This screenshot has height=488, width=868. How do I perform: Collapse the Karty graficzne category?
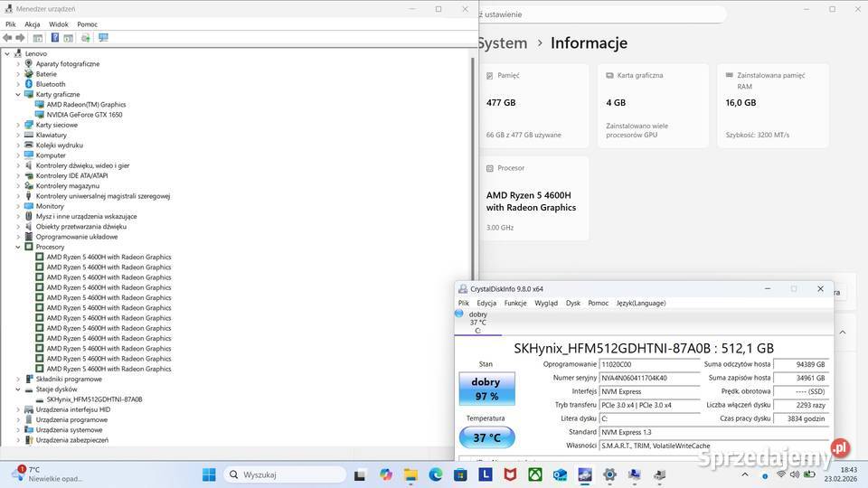point(18,95)
